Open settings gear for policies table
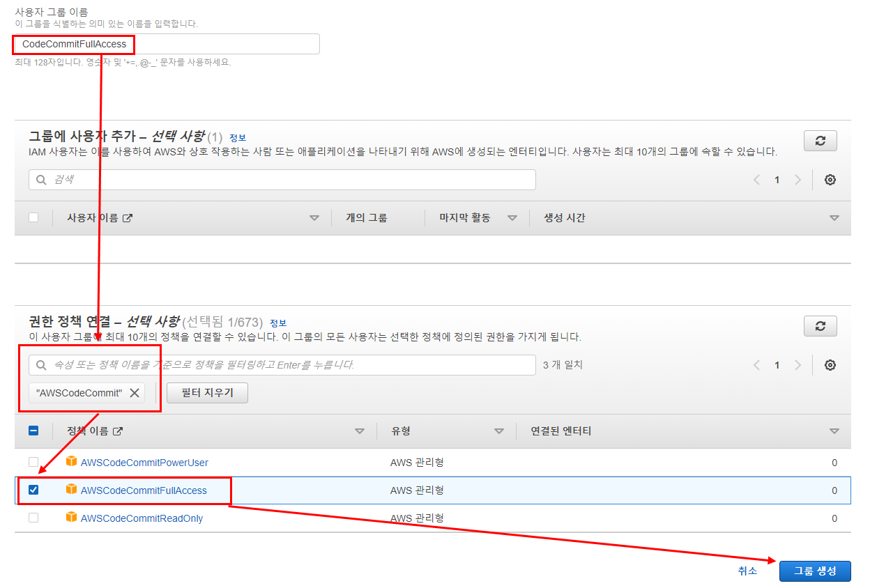This screenshot has height=588, width=870. tap(830, 365)
